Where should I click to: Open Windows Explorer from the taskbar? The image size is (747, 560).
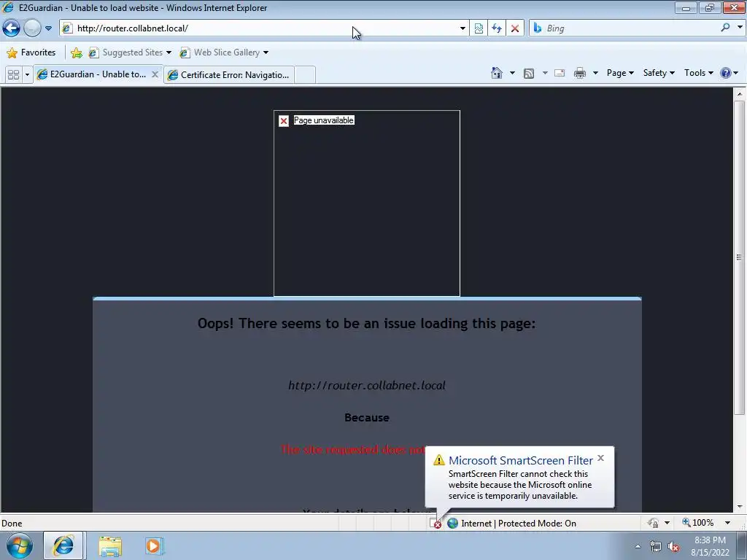click(x=110, y=546)
